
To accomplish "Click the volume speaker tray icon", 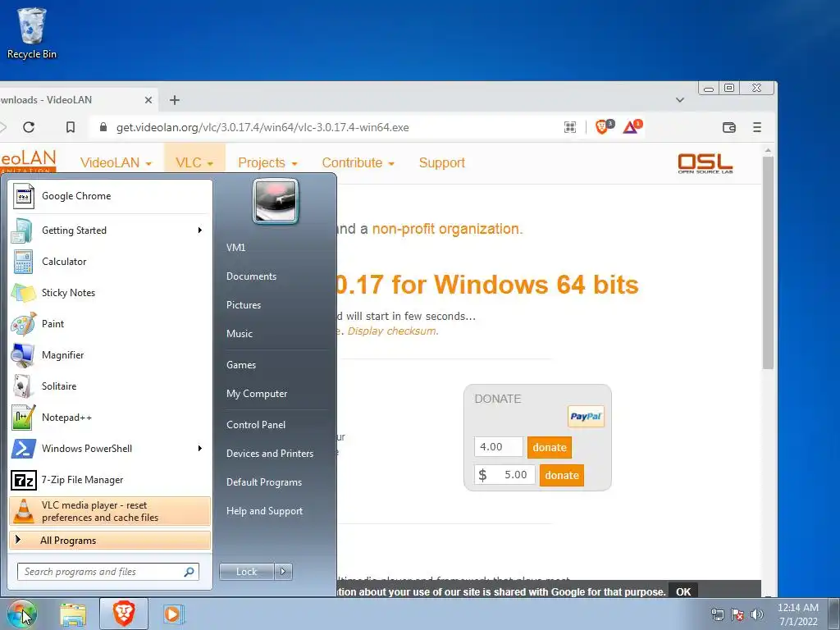I will 757,614.
